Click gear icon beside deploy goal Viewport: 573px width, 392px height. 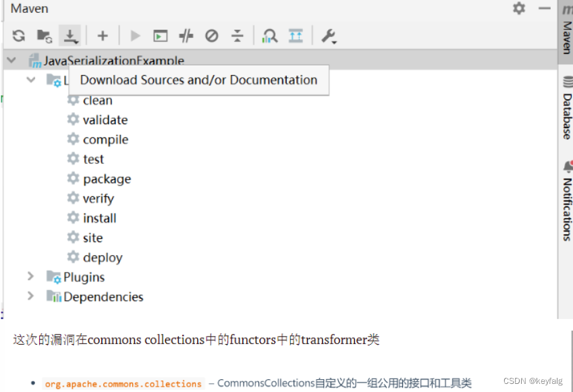(x=73, y=257)
